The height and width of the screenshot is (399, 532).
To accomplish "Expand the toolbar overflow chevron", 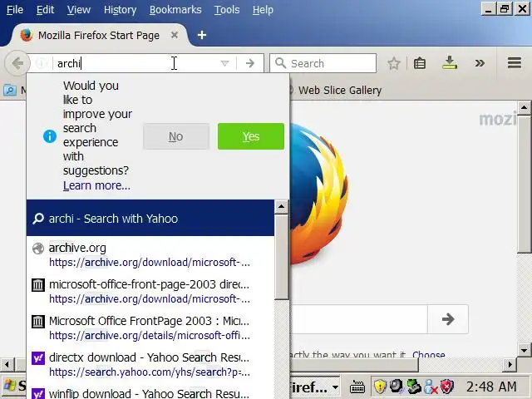I will pos(480,63).
